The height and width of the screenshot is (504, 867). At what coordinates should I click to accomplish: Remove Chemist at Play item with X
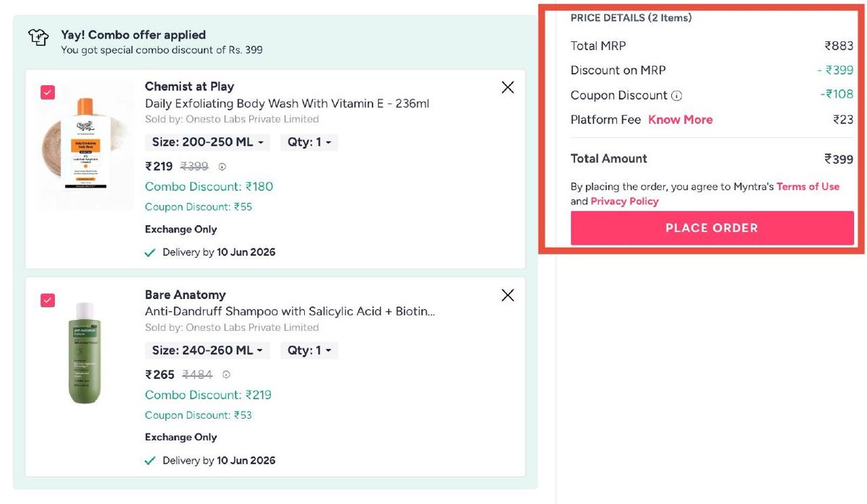[508, 87]
